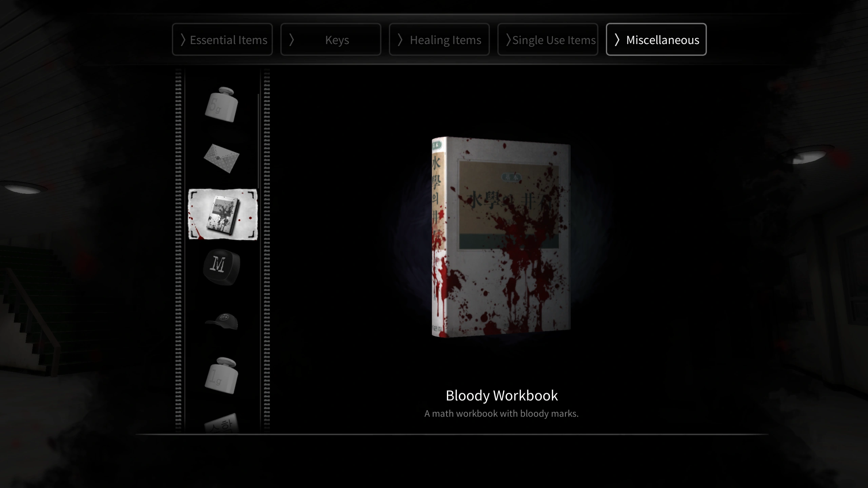Click the chevron on Miscellaneous
Viewport: 868px width, 488px height.
point(617,40)
